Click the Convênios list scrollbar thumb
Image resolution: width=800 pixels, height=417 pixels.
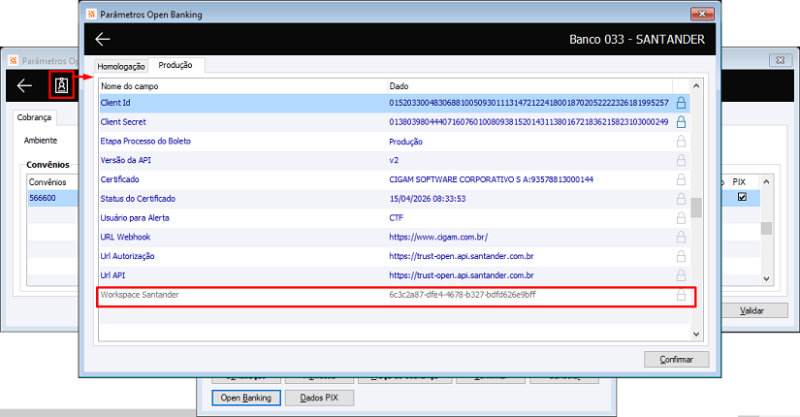(766, 228)
